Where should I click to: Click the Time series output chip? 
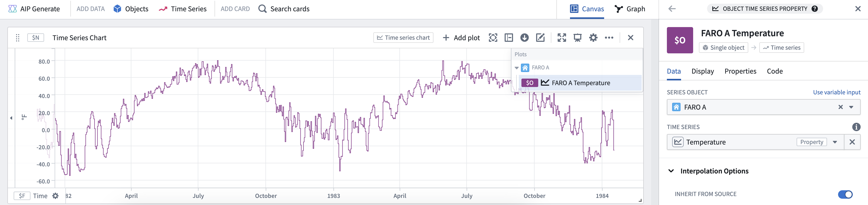click(782, 48)
